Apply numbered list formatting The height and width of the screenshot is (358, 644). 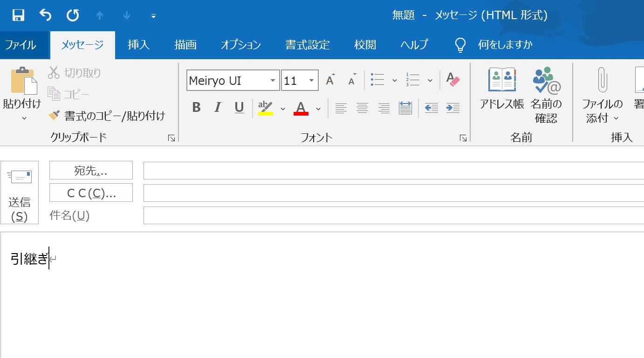413,80
